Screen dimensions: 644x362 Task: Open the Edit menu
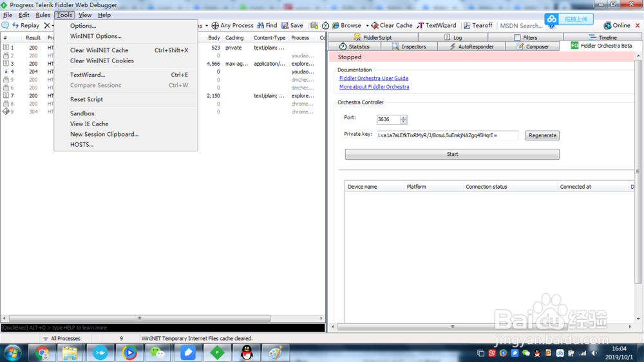24,15
